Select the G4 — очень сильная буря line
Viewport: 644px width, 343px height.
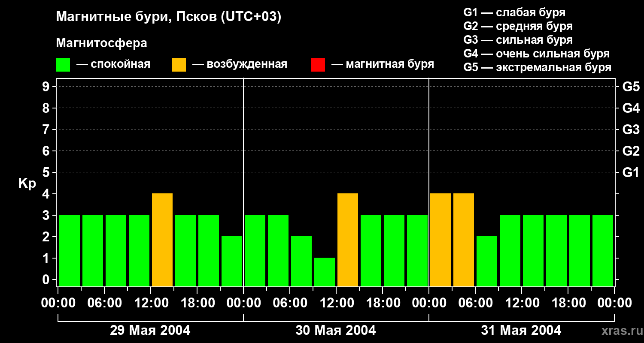[x=537, y=54]
